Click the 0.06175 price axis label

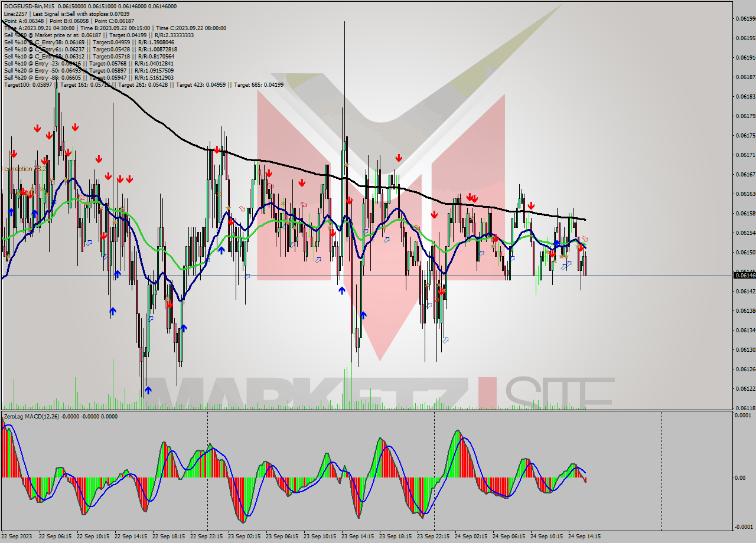[745, 135]
